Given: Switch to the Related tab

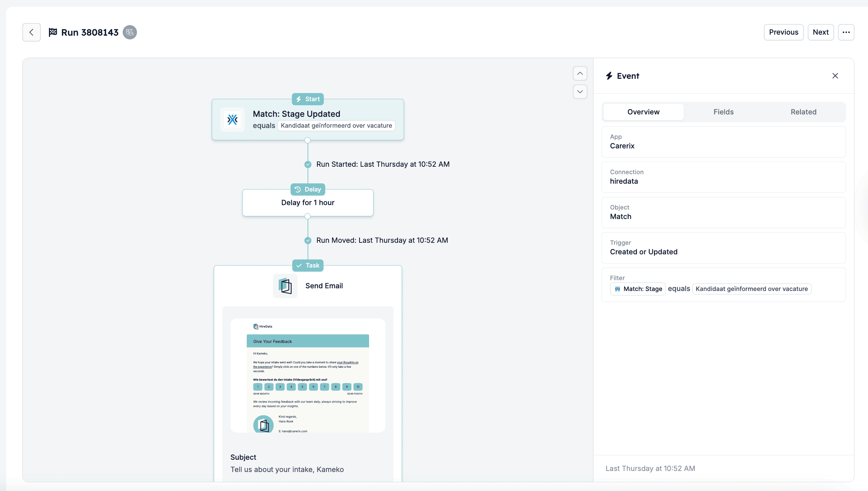Looking at the screenshot, I should [803, 112].
